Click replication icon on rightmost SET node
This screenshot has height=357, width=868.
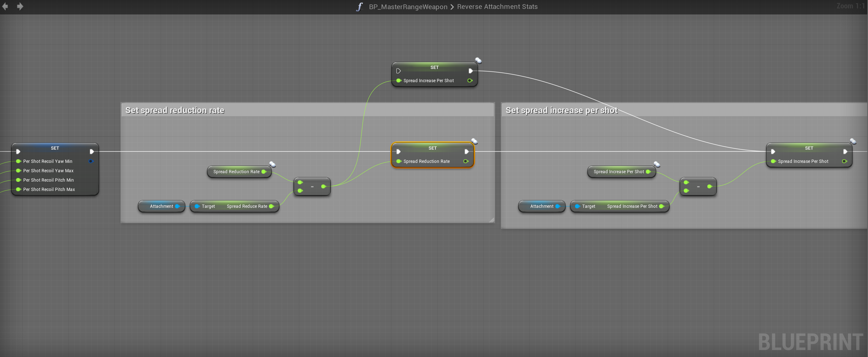[x=853, y=141]
